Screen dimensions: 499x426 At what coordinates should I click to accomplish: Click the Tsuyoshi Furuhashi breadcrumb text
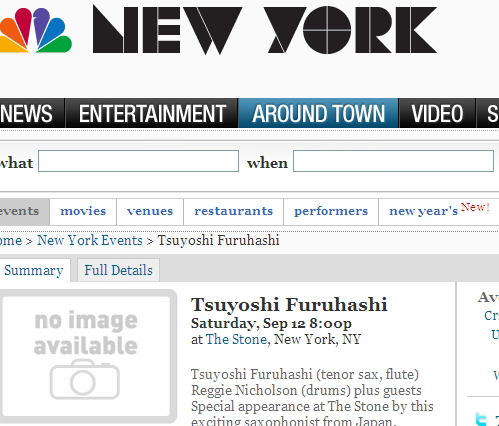click(218, 240)
